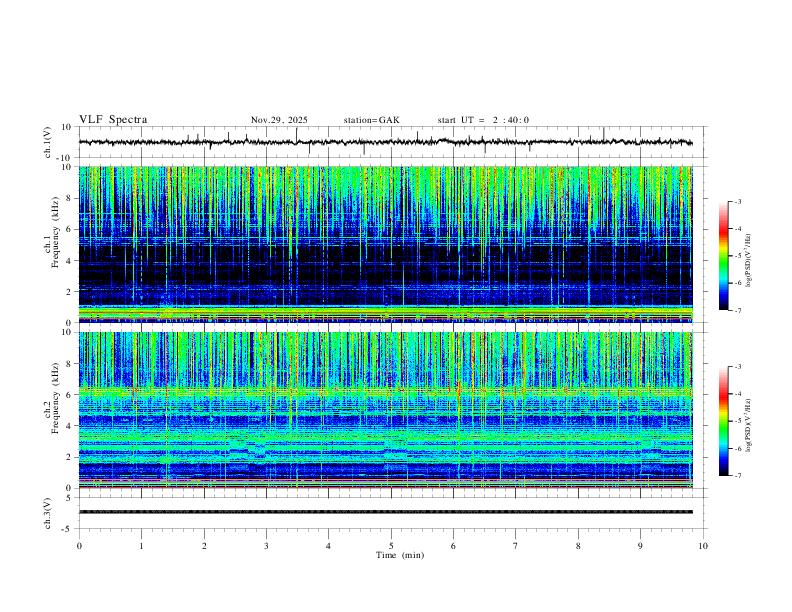Click the ch.2 spectrogram panel
792x612 pixels.
[385, 410]
